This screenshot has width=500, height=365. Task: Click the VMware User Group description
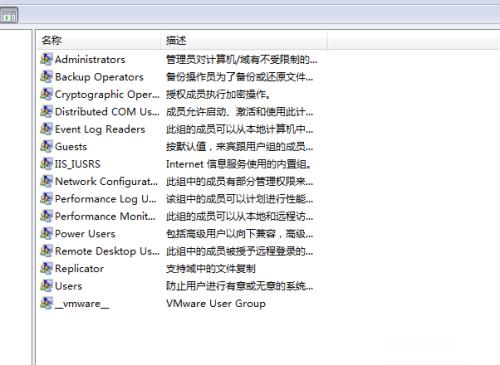click(x=216, y=303)
